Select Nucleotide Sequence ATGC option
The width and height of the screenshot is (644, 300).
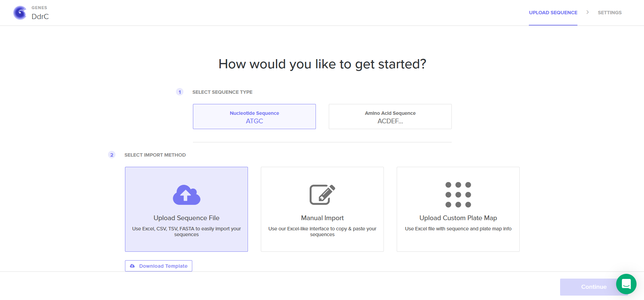254,117
